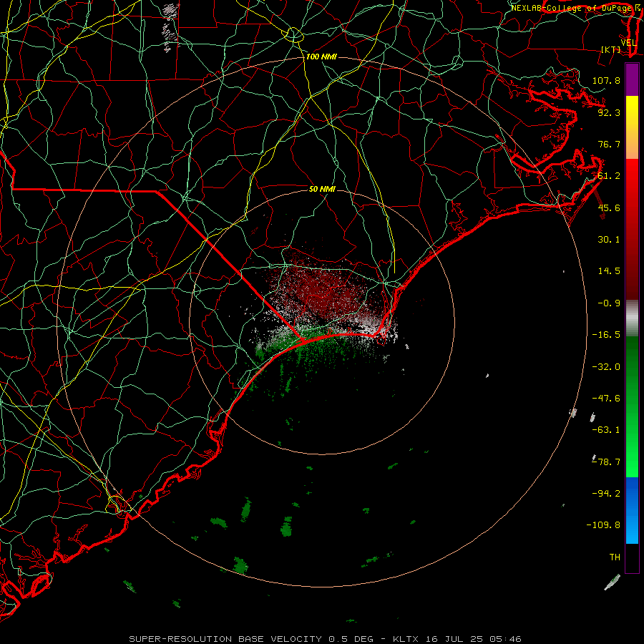This screenshot has width=644, height=644.
Task: Select the 45.6 value on velocity scale
Action: [x=609, y=208]
